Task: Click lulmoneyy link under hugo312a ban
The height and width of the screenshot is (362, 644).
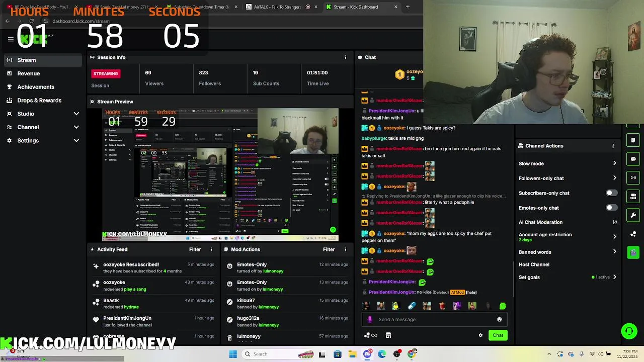Action: click(268, 325)
